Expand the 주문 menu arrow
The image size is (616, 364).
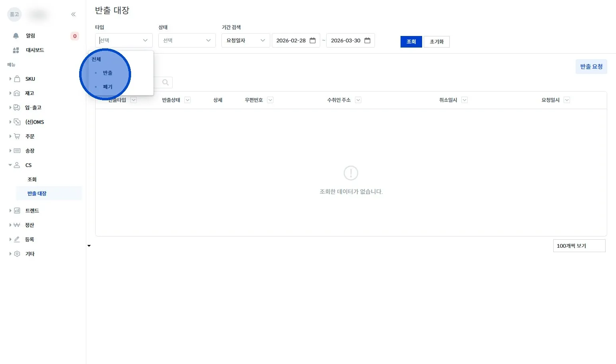click(x=10, y=136)
